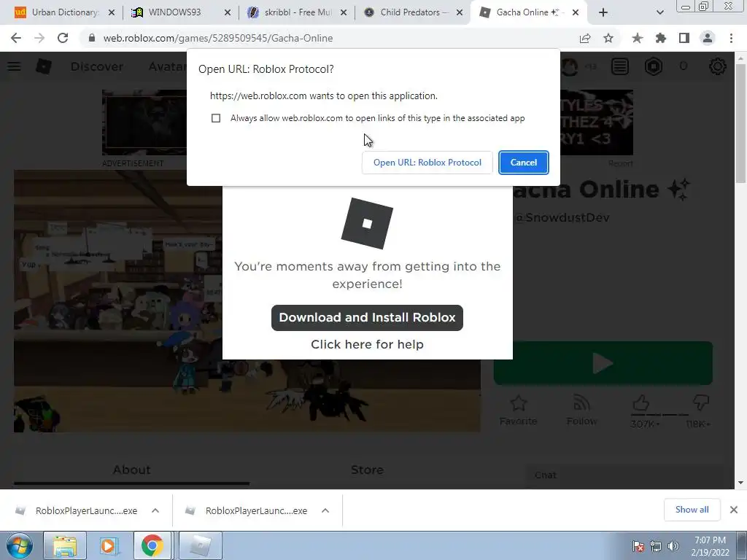This screenshot has width=747, height=560.
Task: Open the Roblox hamburger menu
Action: pyautogui.click(x=14, y=66)
